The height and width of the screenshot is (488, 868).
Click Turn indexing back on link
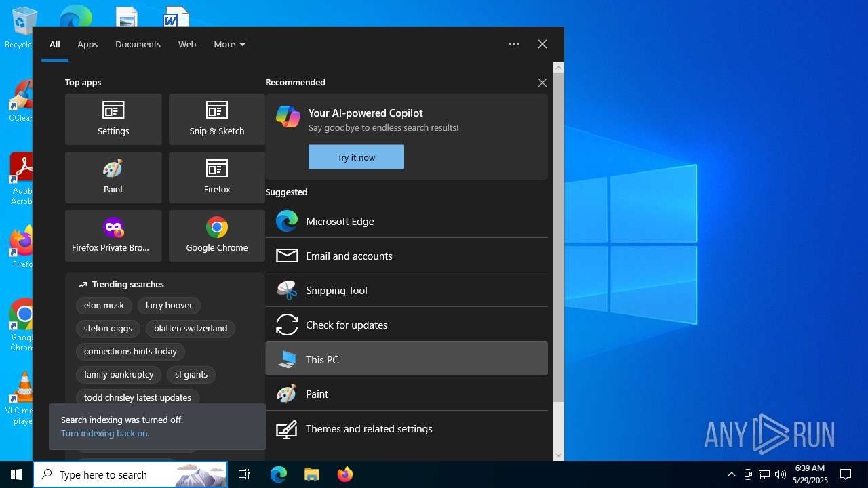pyautogui.click(x=105, y=433)
